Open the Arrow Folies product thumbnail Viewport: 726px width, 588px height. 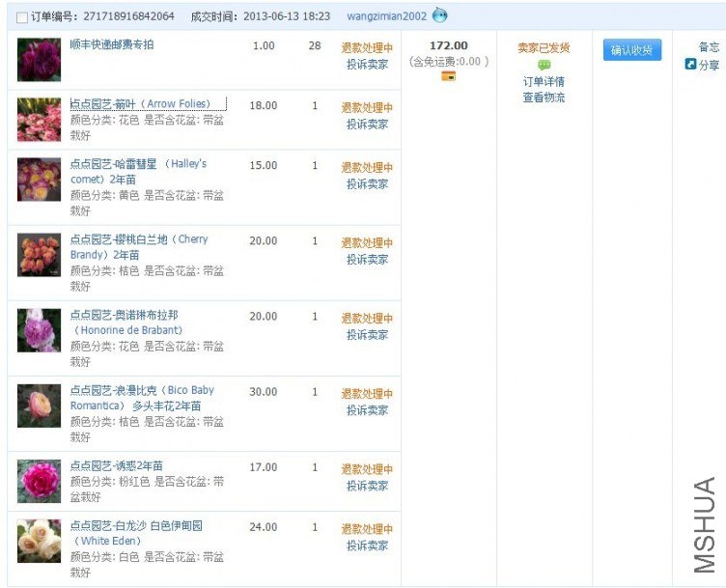click(x=39, y=120)
